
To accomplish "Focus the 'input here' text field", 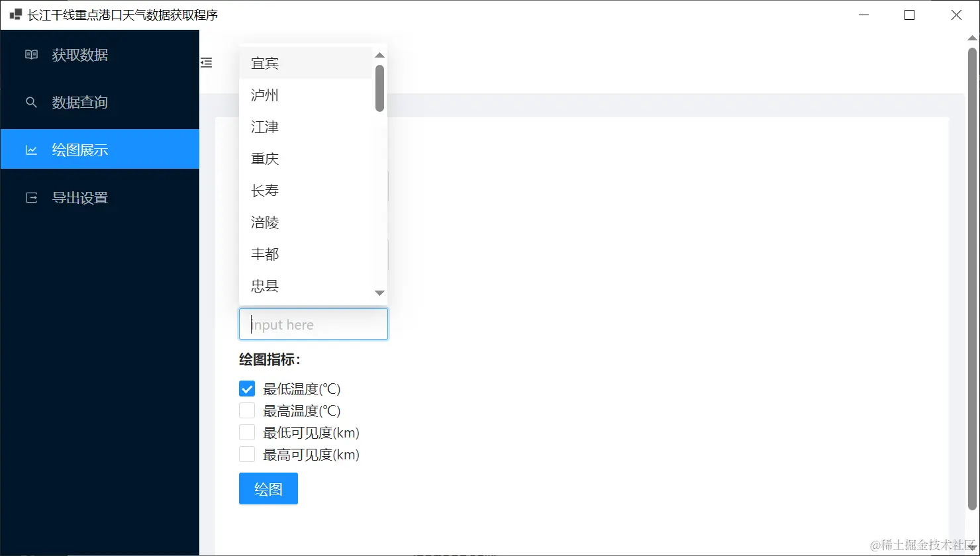I will point(313,324).
